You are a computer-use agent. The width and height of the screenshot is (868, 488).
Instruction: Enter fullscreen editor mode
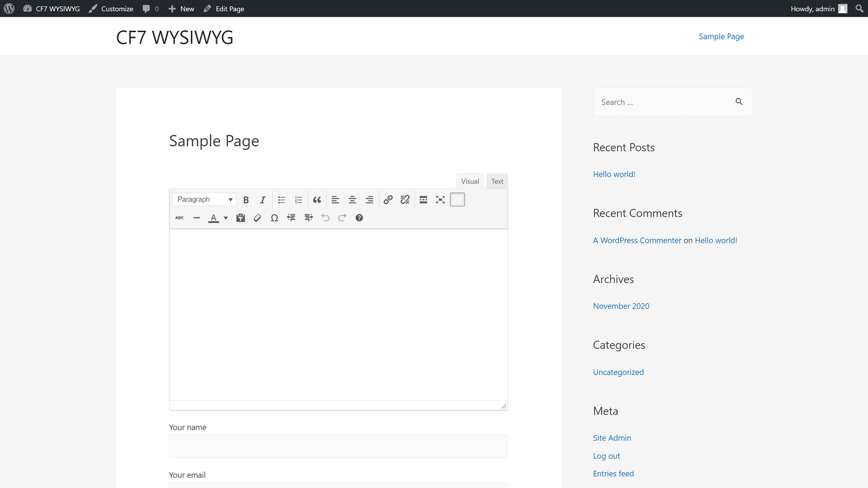pos(440,199)
